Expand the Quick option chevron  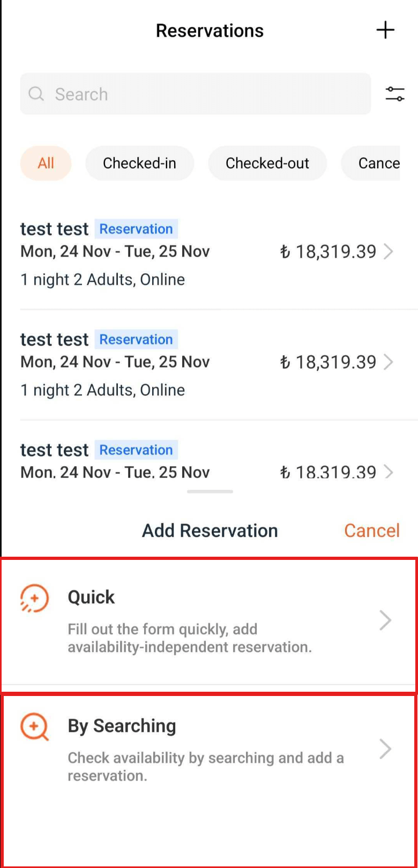click(385, 620)
